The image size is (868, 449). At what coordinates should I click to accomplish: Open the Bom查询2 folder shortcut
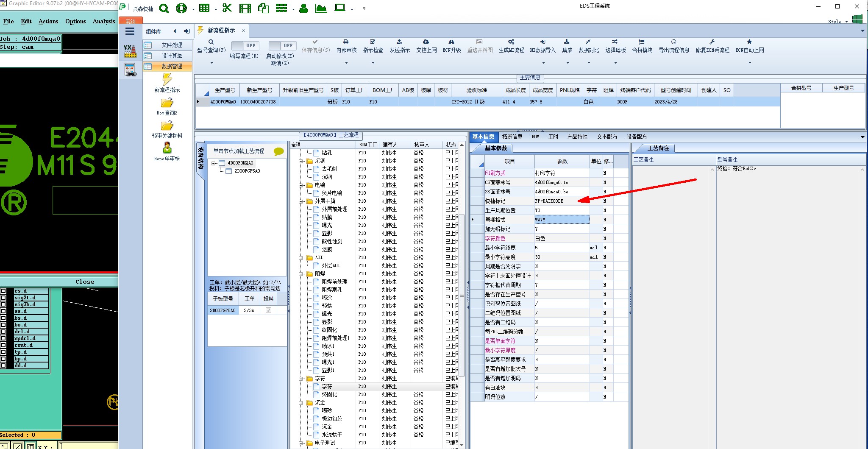click(167, 106)
